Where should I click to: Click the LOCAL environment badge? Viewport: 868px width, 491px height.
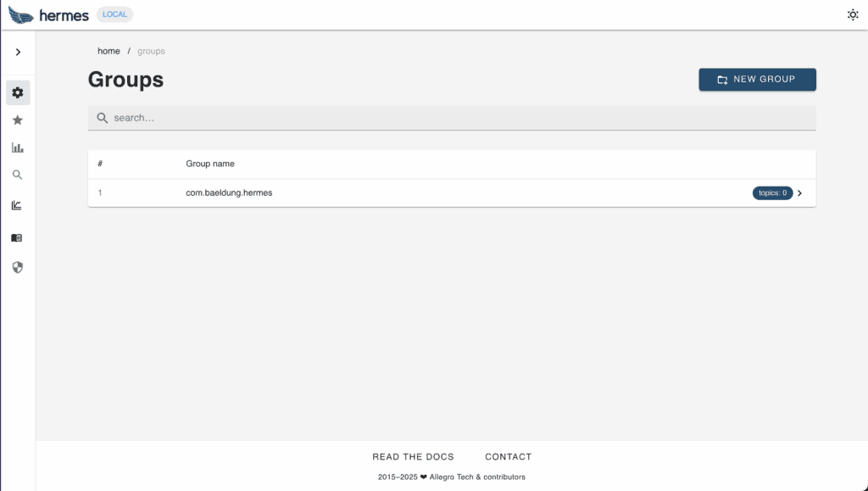click(114, 14)
